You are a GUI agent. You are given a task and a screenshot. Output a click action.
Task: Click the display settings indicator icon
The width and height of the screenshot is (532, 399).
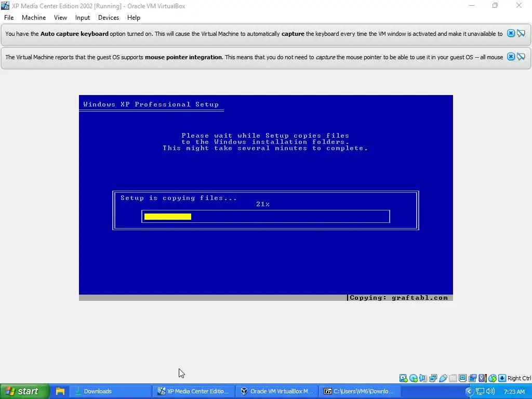pos(462,378)
